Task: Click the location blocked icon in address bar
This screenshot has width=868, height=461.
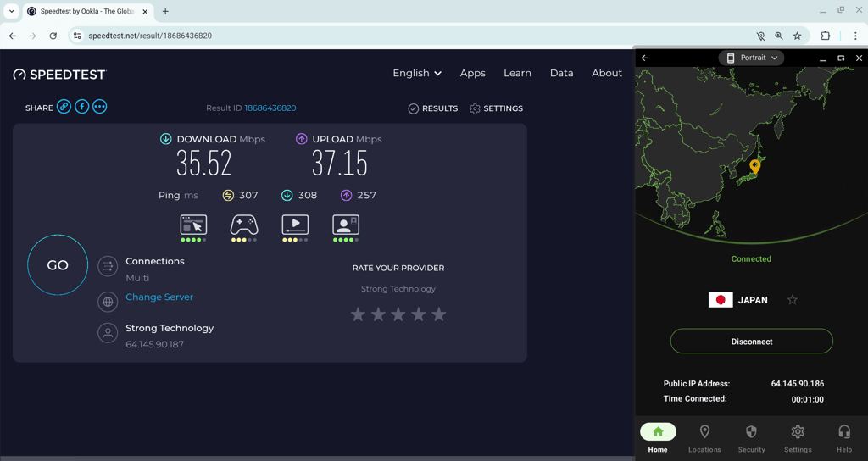Action: [x=760, y=36]
